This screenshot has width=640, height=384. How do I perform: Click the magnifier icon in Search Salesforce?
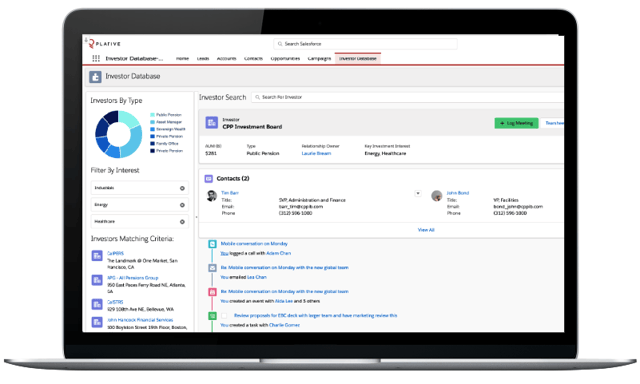coord(280,44)
